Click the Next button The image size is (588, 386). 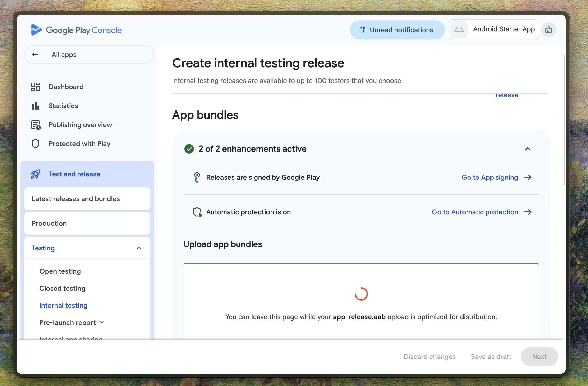tap(539, 356)
